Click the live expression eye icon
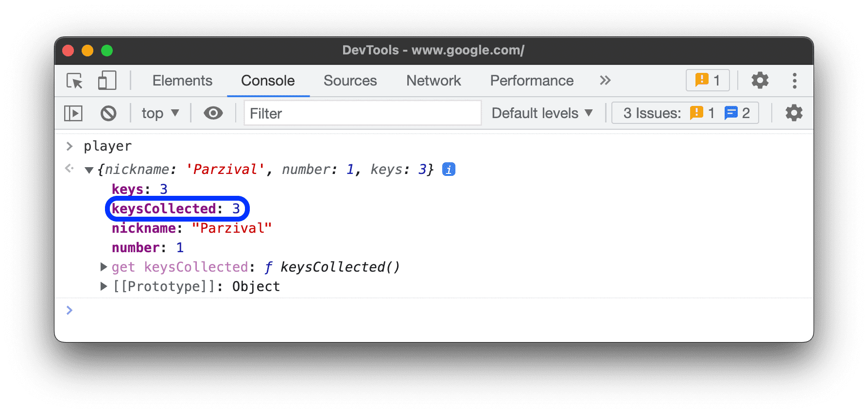 click(213, 113)
